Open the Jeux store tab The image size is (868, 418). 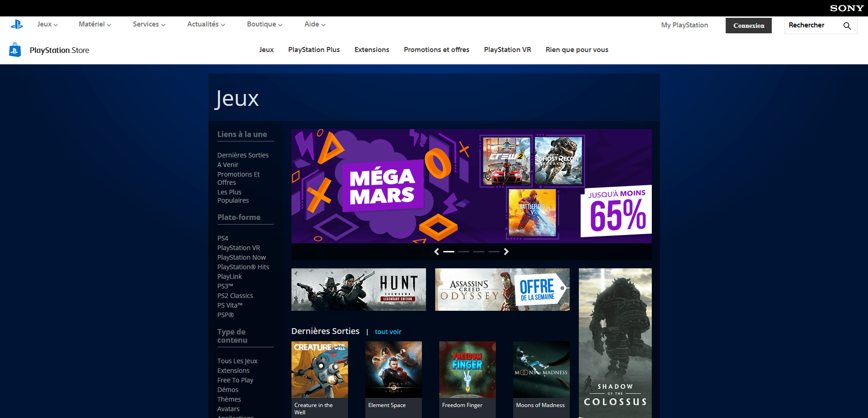(x=266, y=50)
